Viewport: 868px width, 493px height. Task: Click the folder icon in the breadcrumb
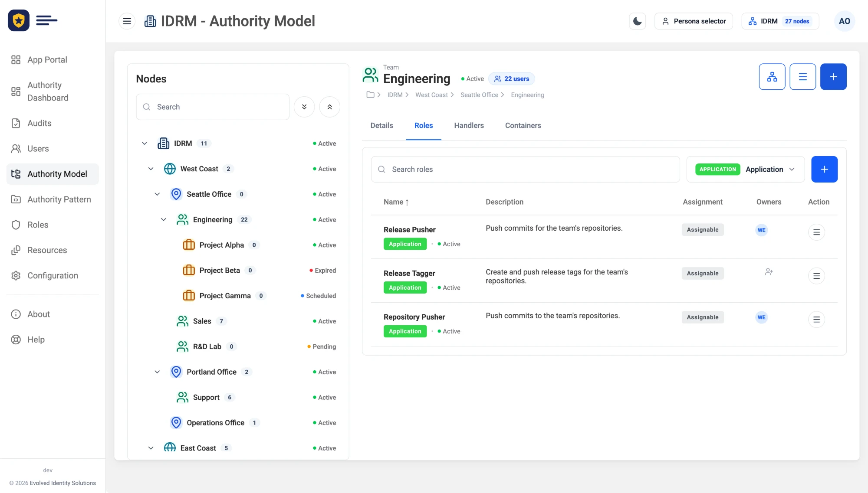pos(370,95)
